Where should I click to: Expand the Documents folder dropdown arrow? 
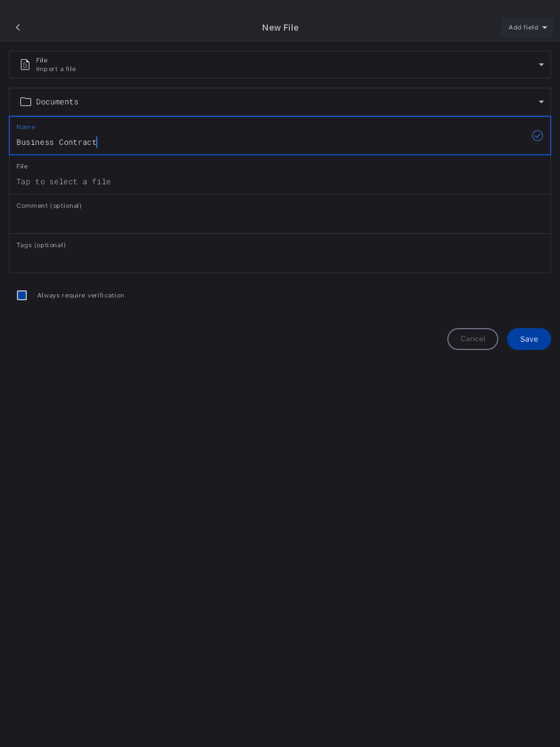[541, 102]
